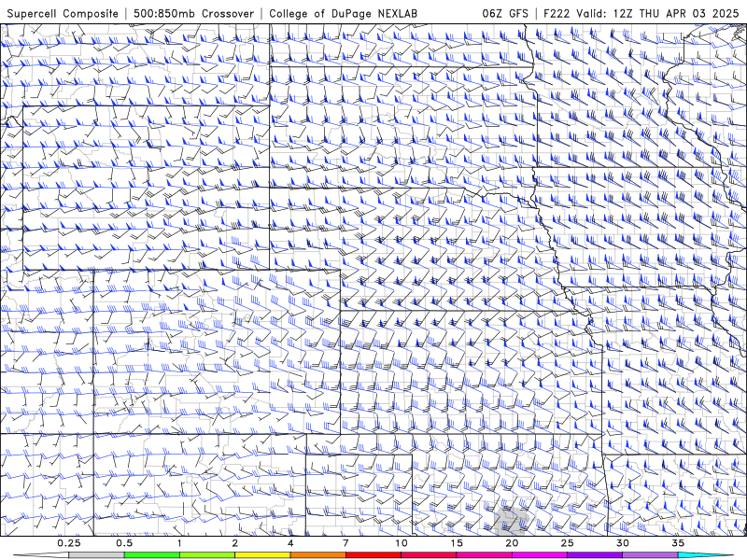Click the cyan above-35 color bar arrow
This screenshot has width=747, height=560.
click(x=706, y=555)
